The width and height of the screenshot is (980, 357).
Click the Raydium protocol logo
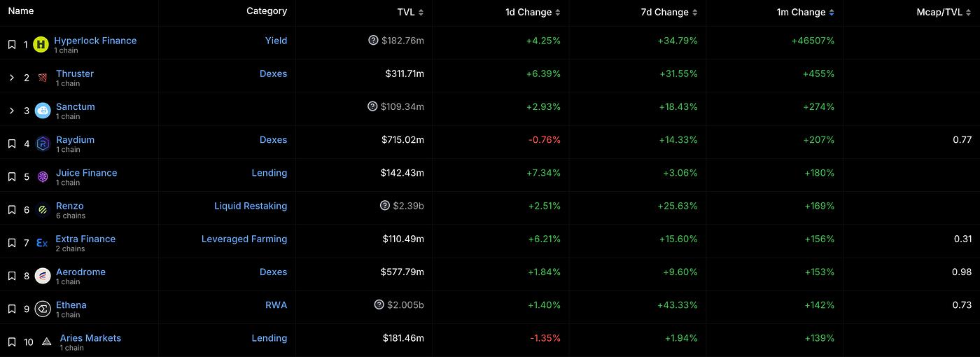43,143
